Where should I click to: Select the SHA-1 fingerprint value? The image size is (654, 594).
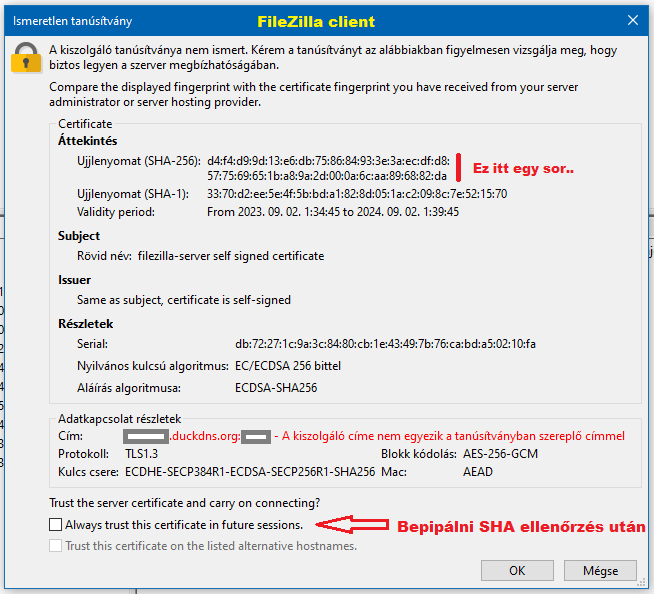[x=357, y=194]
